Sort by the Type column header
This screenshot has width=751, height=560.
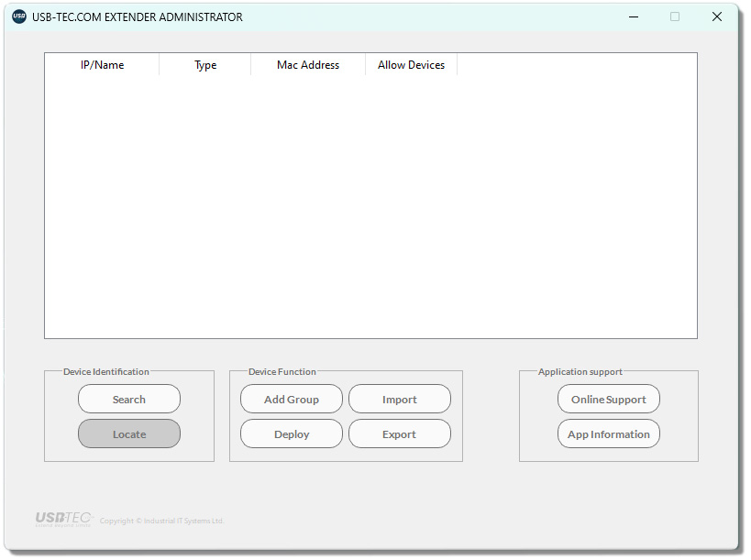[x=205, y=65]
